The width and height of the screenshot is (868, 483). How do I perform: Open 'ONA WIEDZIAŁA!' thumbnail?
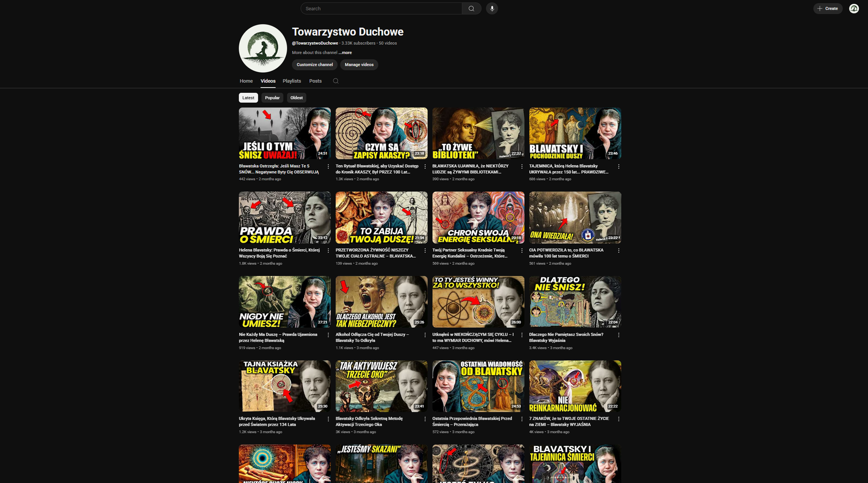(575, 218)
